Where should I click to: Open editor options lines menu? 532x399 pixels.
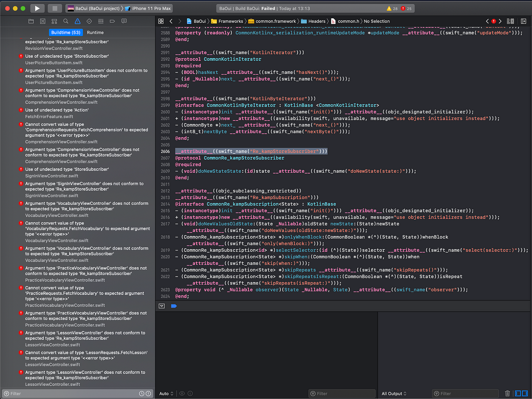[510, 21]
